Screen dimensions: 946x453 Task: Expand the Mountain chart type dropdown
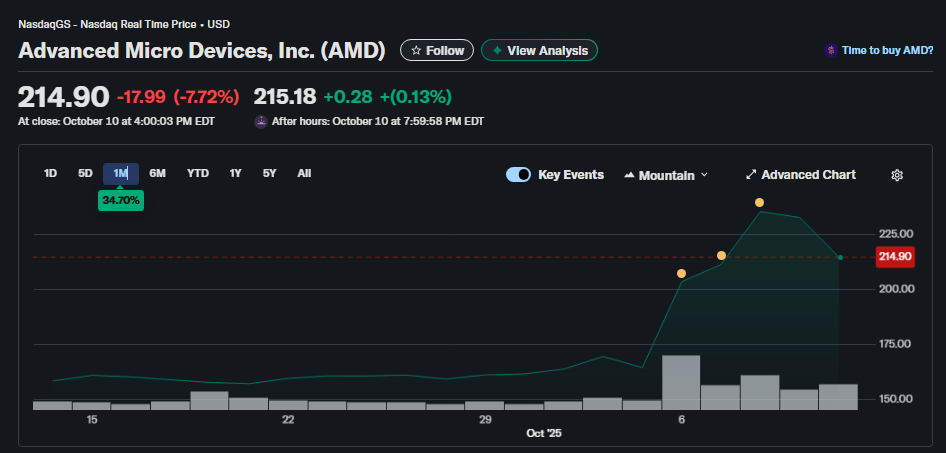pos(704,175)
